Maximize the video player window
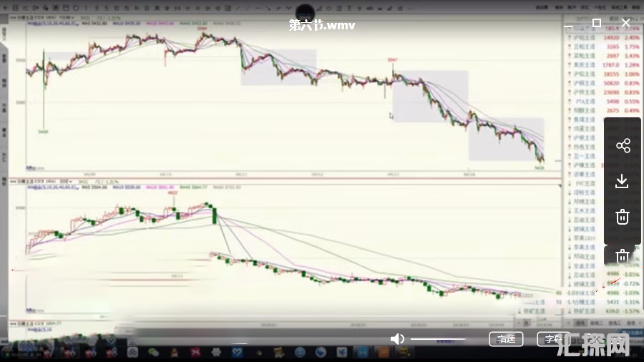The image size is (644, 362). pyautogui.click(x=597, y=23)
